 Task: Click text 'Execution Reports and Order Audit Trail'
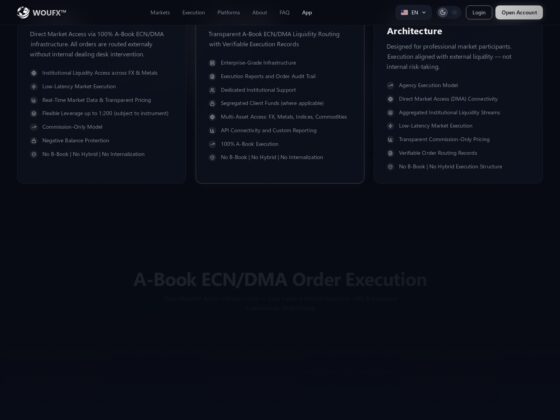(268, 76)
